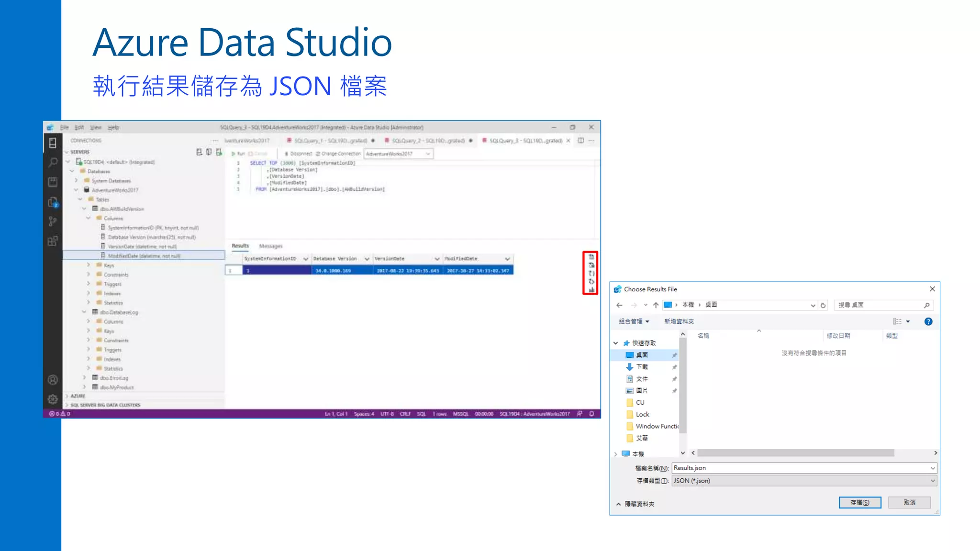
Task: Switch to the SQLQuery_2 editor tab
Action: tap(428, 141)
